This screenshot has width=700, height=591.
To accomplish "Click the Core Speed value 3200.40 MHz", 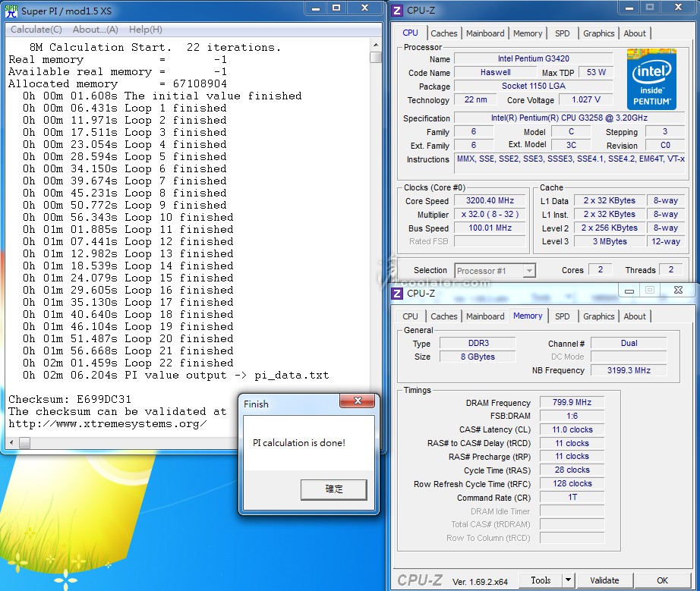I will click(490, 201).
